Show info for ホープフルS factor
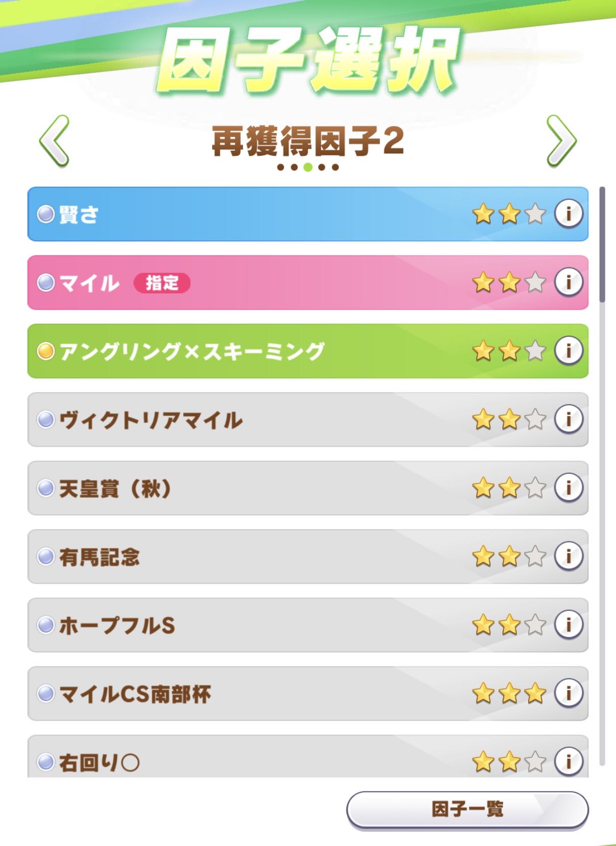Image resolution: width=616 pixels, height=846 pixels. (568, 625)
